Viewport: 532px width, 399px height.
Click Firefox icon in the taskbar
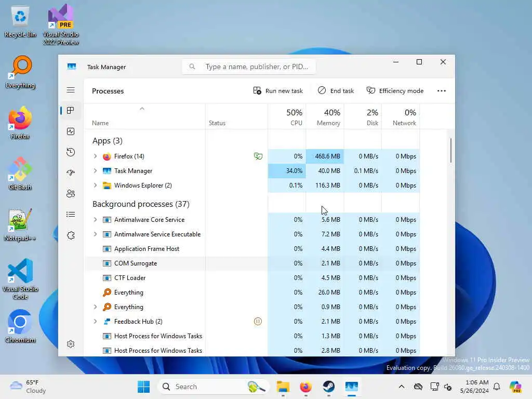[x=305, y=387]
